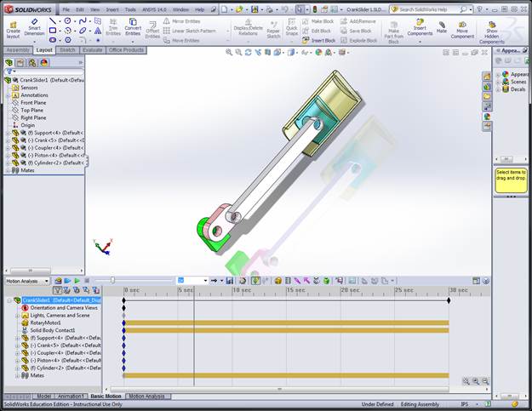
Task: Click the Move Component icon
Action: tap(462, 27)
